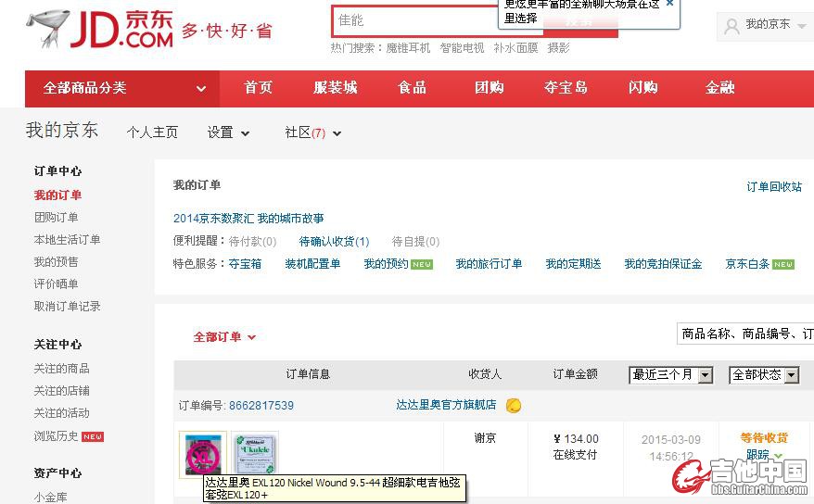Select 评价晒单 in the sidebar
Image resolution: width=814 pixels, height=504 pixels.
[56, 284]
